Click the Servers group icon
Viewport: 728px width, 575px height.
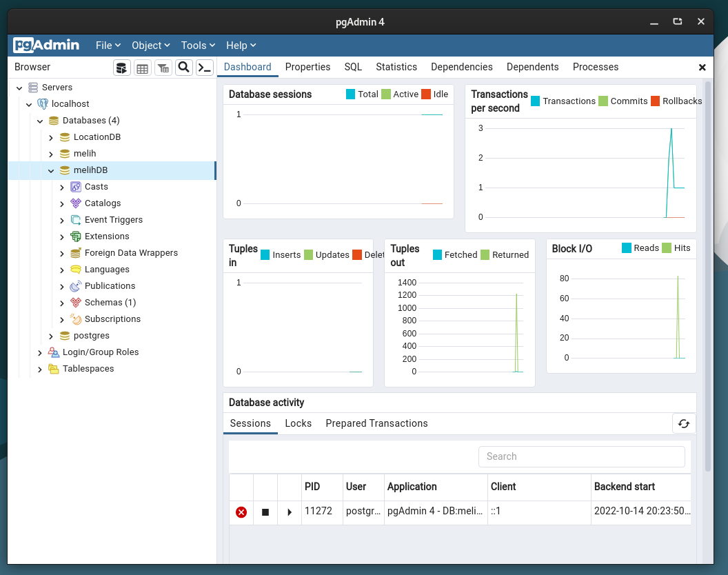[33, 88]
